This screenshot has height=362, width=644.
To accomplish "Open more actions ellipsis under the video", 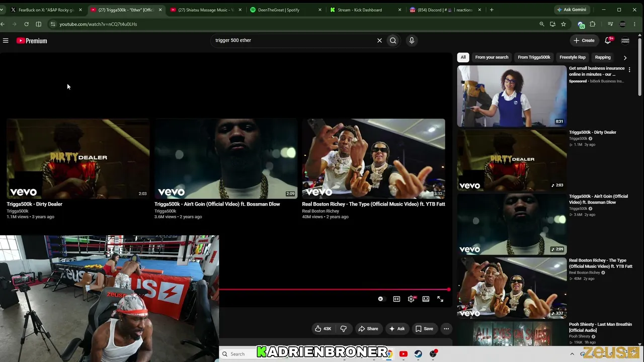I will click(x=446, y=329).
